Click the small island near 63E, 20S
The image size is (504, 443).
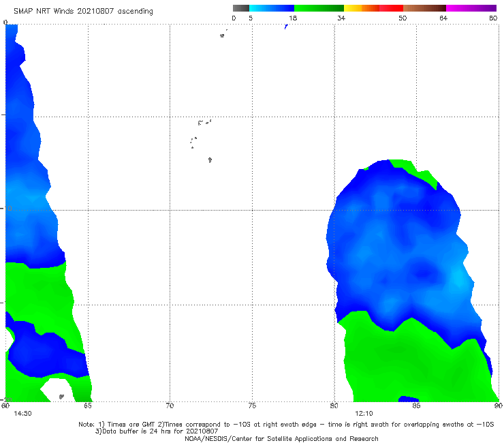(x=61, y=397)
